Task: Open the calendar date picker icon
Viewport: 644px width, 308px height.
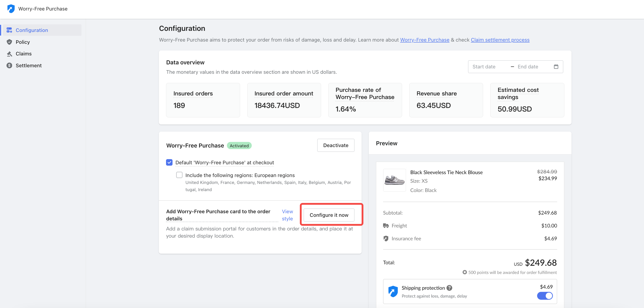Action: click(556, 67)
